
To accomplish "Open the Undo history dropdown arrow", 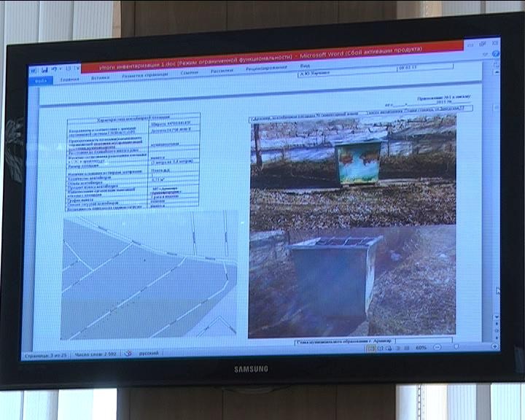I will coord(61,69).
